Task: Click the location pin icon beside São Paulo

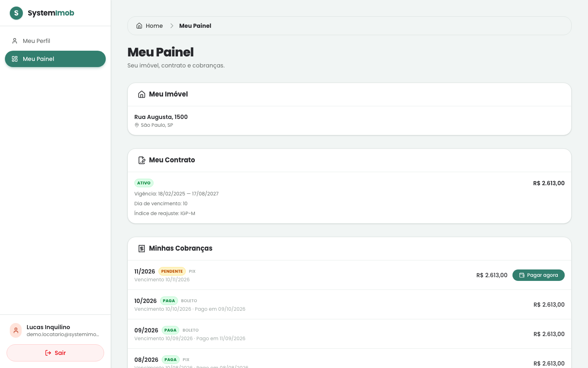Action: pyautogui.click(x=137, y=125)
